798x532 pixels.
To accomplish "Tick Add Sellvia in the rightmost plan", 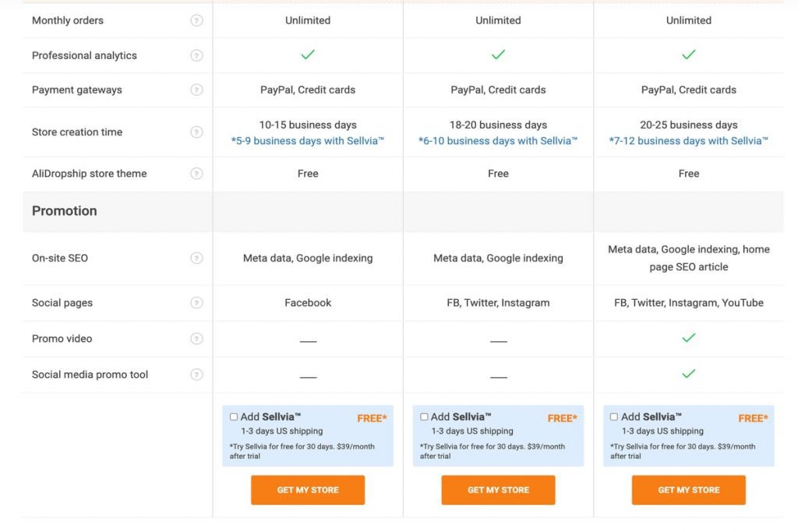I will tap(614, 416).
